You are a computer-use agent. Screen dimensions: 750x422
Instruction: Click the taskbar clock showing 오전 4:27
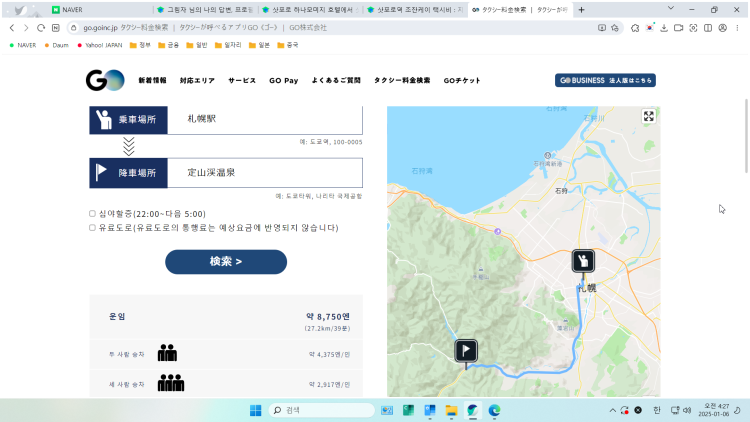[713, 410]
